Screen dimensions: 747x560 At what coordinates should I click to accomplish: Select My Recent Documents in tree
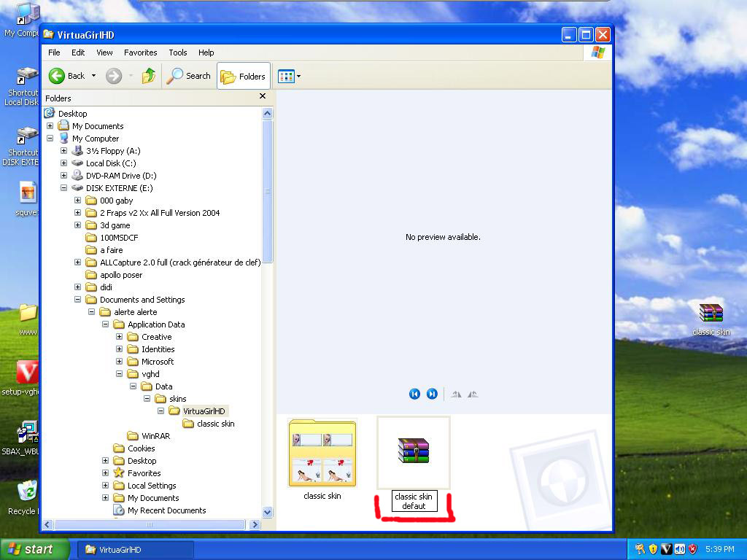tap(167, 510)
